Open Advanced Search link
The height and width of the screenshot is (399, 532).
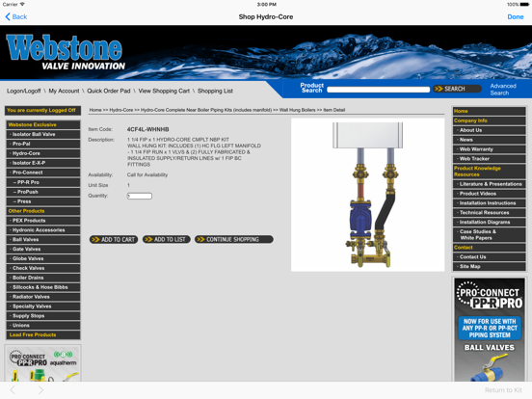click(503, 90)
